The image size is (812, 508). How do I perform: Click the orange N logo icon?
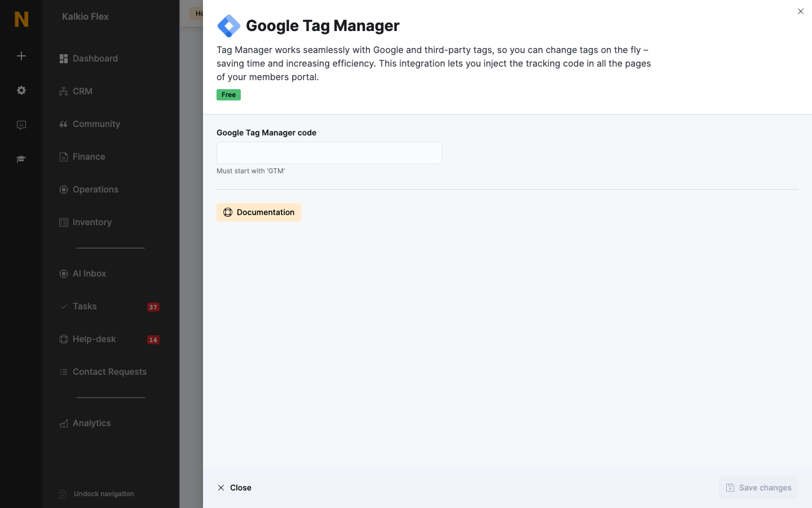click(21, 19)
